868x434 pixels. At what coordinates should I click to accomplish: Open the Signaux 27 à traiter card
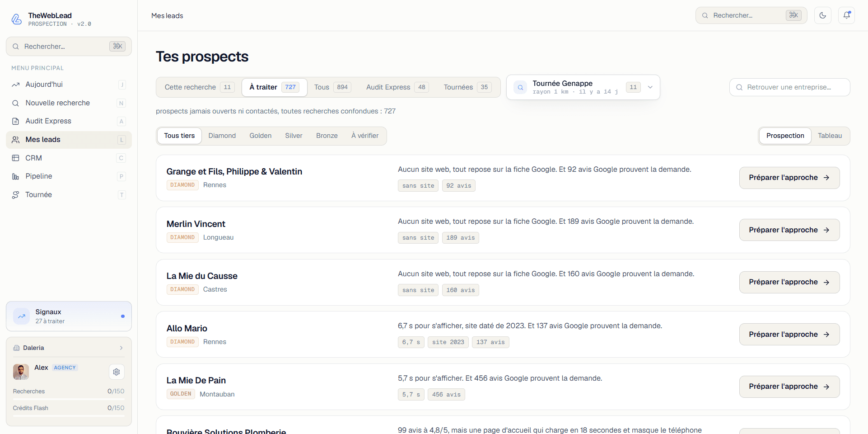69,316
